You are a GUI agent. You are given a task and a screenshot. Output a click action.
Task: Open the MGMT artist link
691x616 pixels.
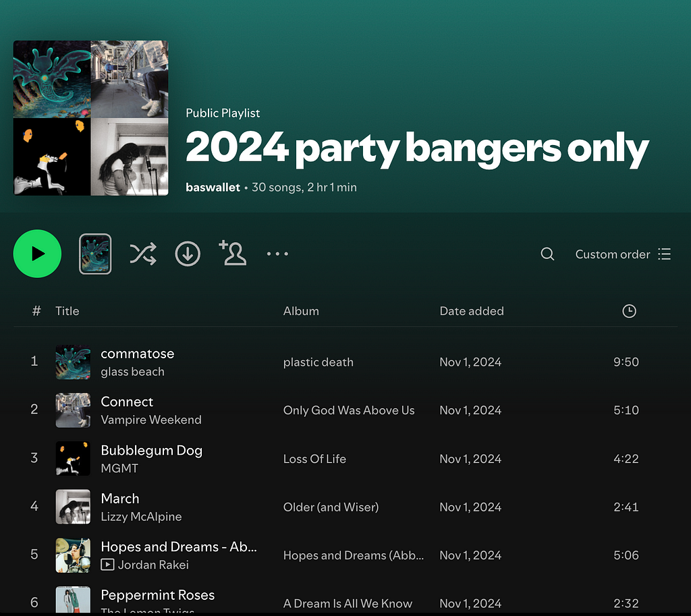coord(119,468)
